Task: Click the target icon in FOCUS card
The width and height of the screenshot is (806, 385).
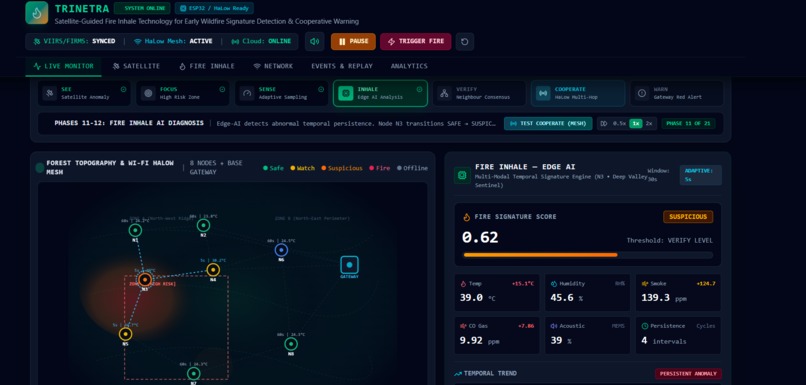Action: tap(149, 94)
